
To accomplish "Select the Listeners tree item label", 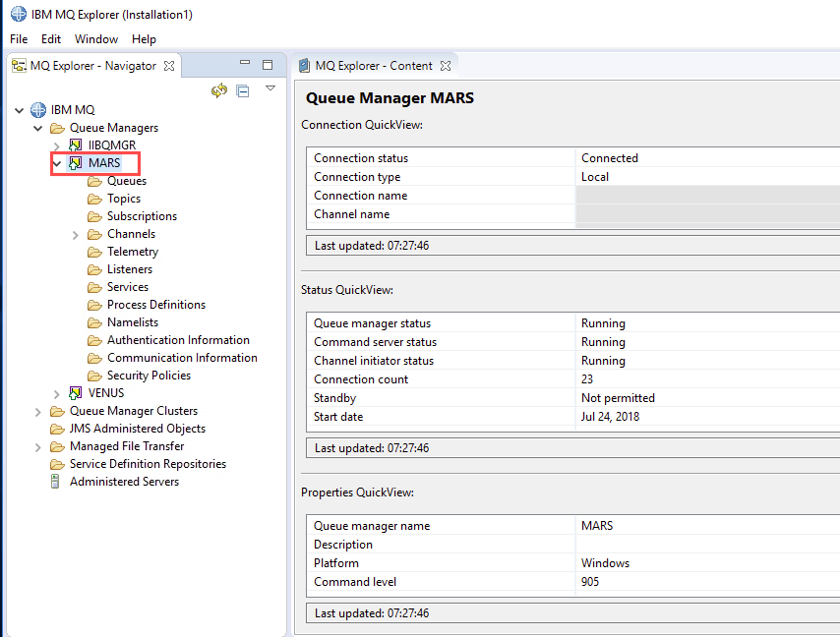I will point(130,269).
